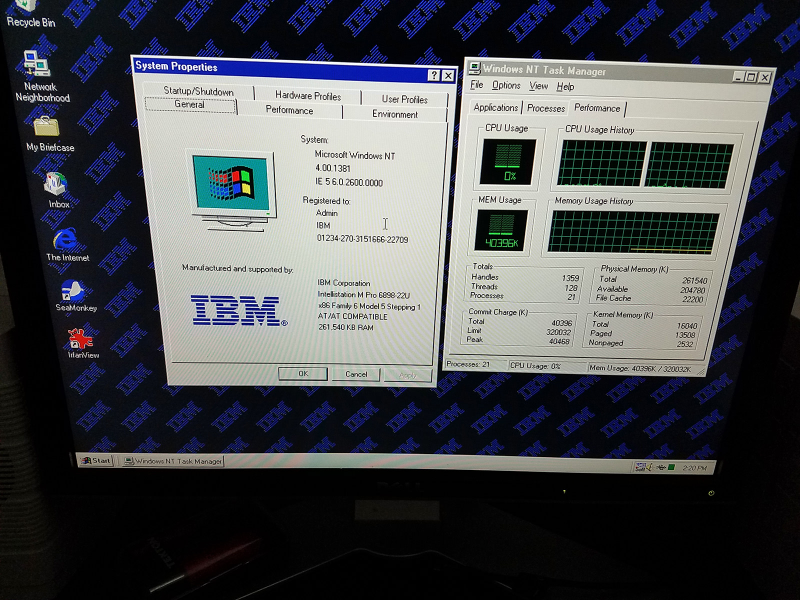Screen dimensions: 800x600
Task: Open the Options menu in Task Manager
Action: tap(506, 85)
